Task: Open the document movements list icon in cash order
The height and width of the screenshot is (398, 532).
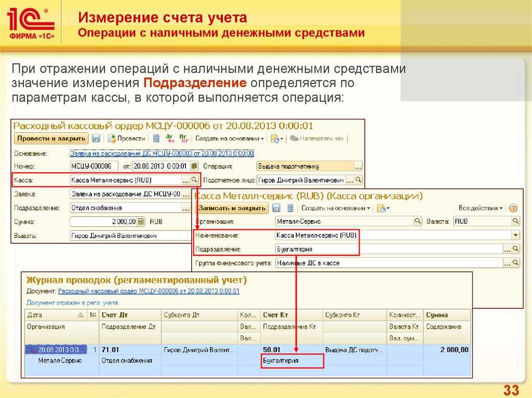Action: pyautogui.click(x=156, y=139)
